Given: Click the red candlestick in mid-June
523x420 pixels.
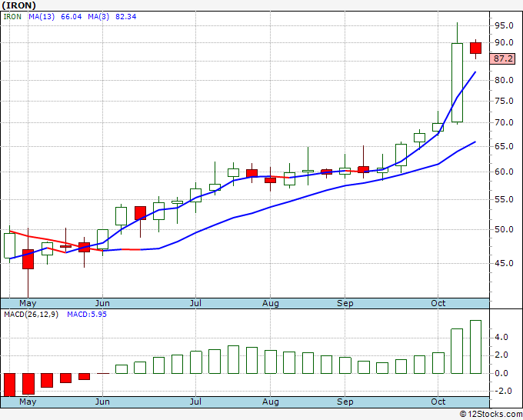Looking at the screenshot, I should (x=140, y=213).
